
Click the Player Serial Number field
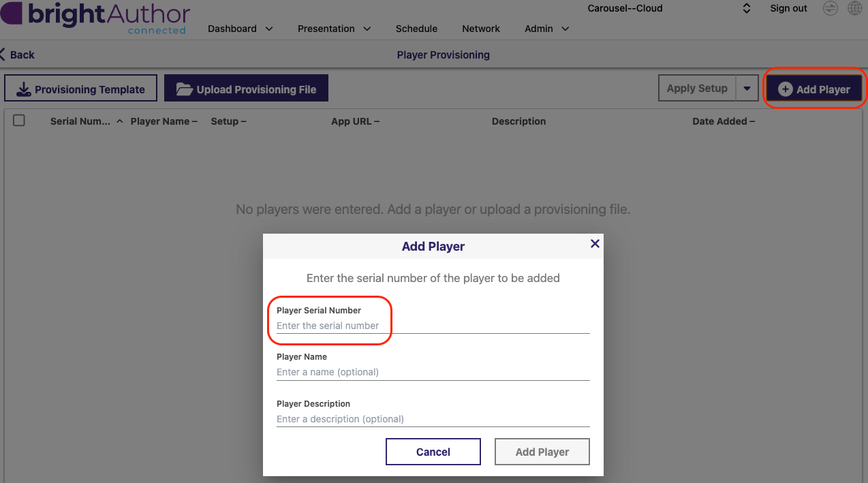click(433, 326)
